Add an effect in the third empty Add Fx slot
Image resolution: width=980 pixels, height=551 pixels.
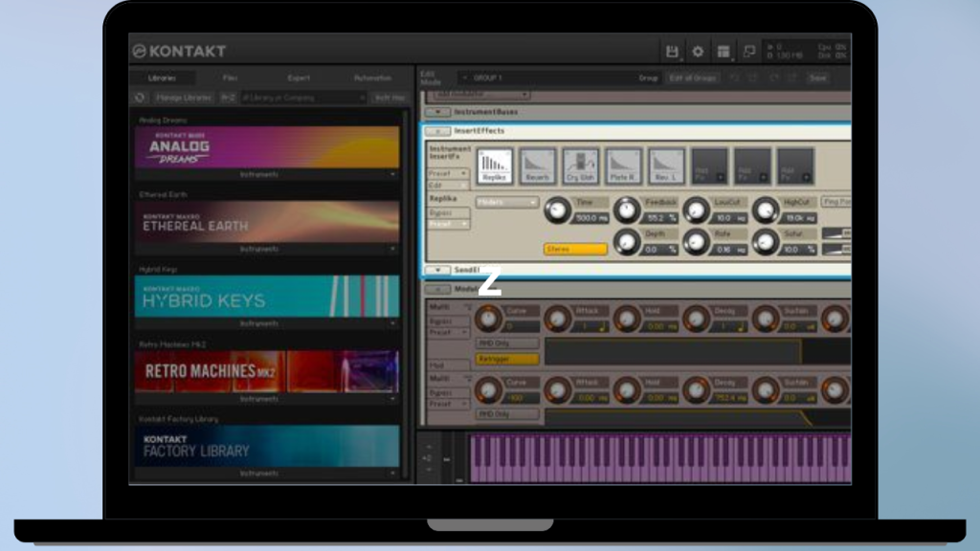click(795, 166)
